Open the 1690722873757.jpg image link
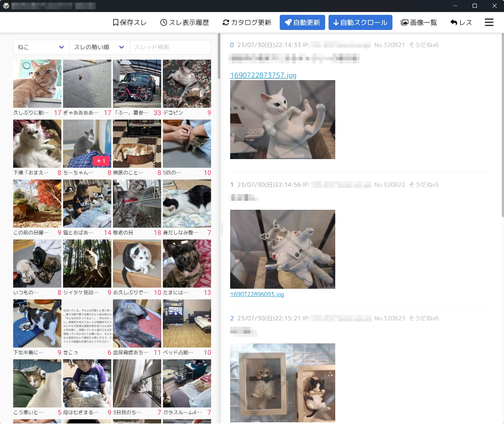This screenshot has width=504, height=424. click(x=263, y=75)
